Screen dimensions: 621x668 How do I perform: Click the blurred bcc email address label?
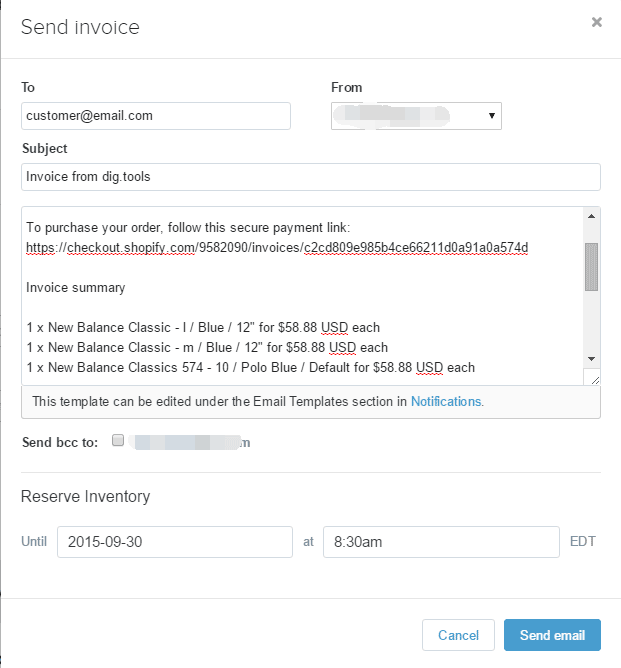pos(190,442)
